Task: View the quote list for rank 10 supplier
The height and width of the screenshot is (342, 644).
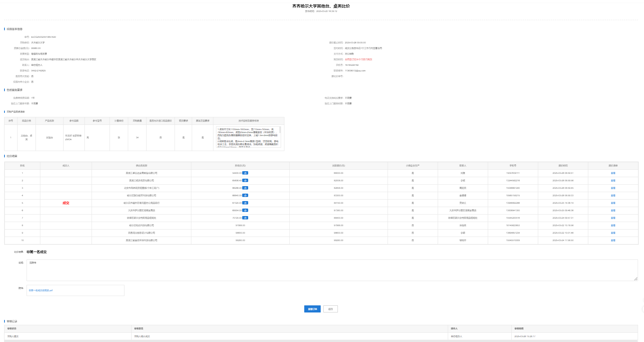Action: point(613,240)
